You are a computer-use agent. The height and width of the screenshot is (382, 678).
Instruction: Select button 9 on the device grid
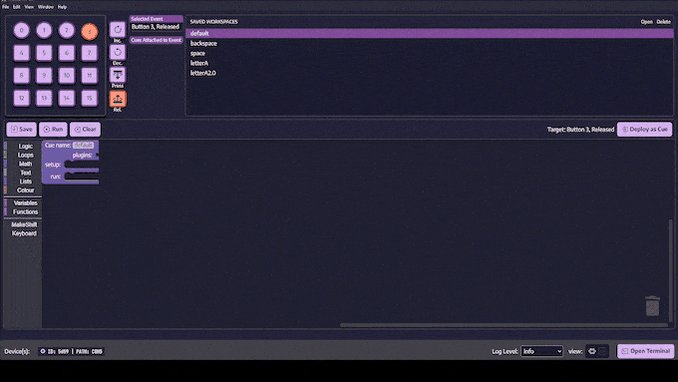tap(44, 75)
